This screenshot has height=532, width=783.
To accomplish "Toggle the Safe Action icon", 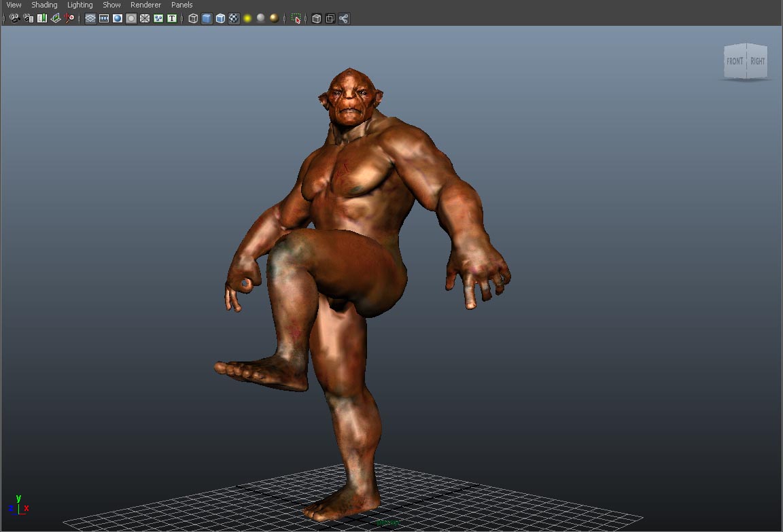I will [158, 18].
